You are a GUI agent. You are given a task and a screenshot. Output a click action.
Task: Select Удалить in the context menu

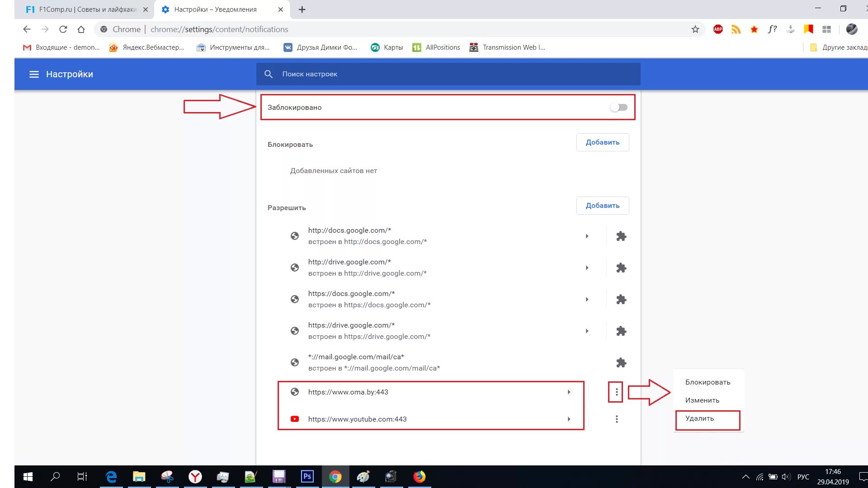[x=699, y=418]
